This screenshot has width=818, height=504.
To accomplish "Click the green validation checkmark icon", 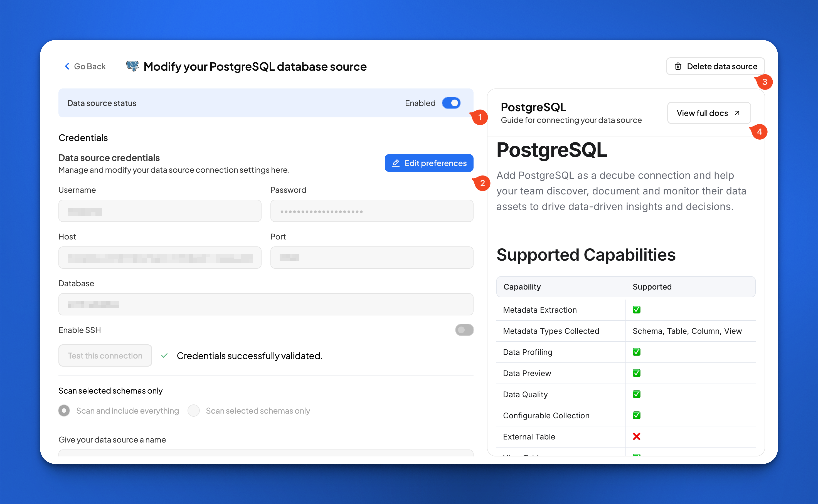I will coord(164,356).
